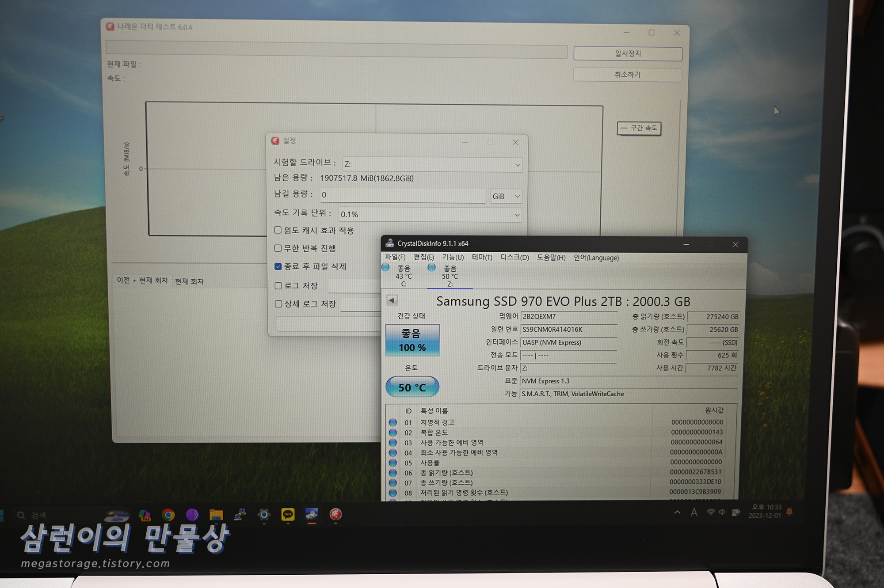Click the 취소하기 button
This screenshot has height=588, width=884.
(x=627, y=75)
